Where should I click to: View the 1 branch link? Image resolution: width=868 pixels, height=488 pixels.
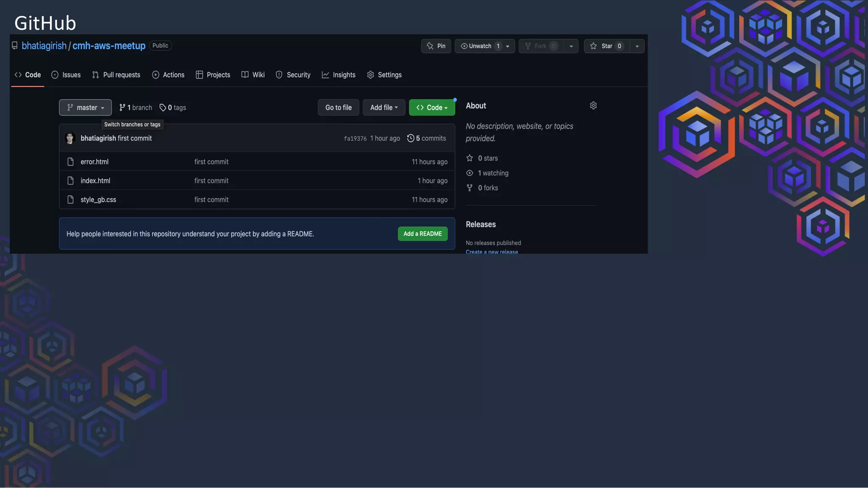(x=136, y=108)
